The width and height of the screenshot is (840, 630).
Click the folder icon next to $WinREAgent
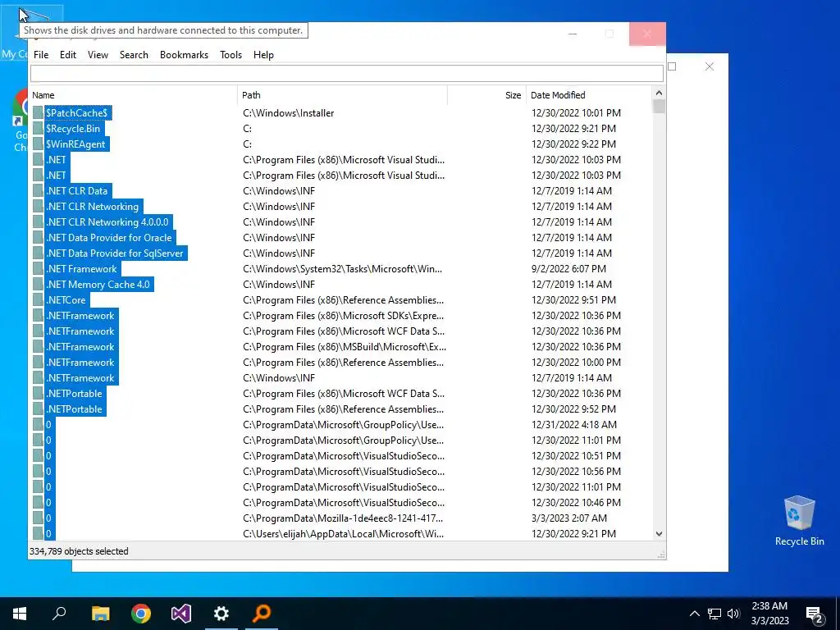[x=38, y=144]
